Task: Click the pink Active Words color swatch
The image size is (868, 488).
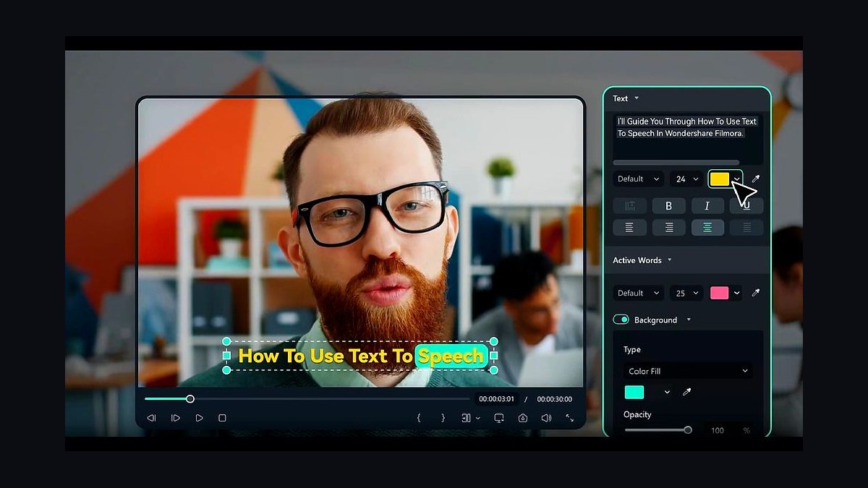Action: click(720, 293)
